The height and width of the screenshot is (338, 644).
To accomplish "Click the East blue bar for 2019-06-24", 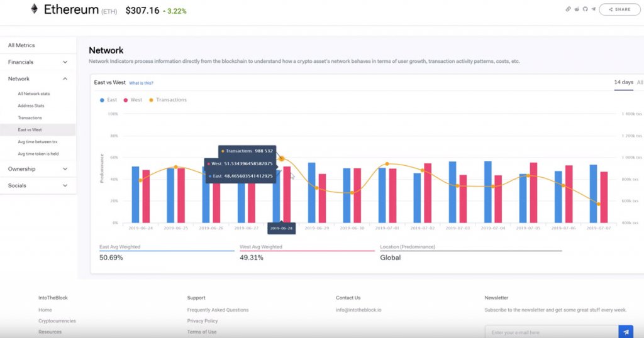I will pos(135,194).
